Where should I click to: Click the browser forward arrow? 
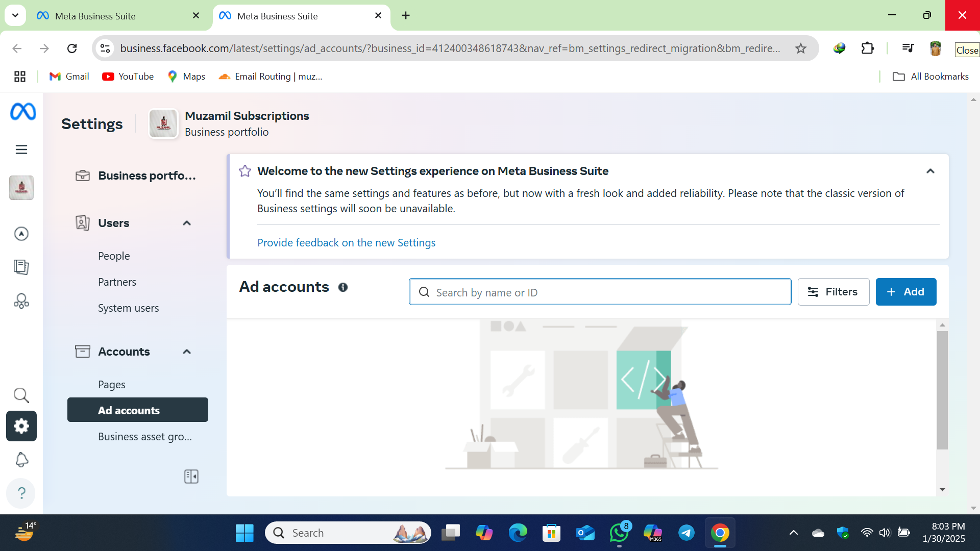coord(44,48)
